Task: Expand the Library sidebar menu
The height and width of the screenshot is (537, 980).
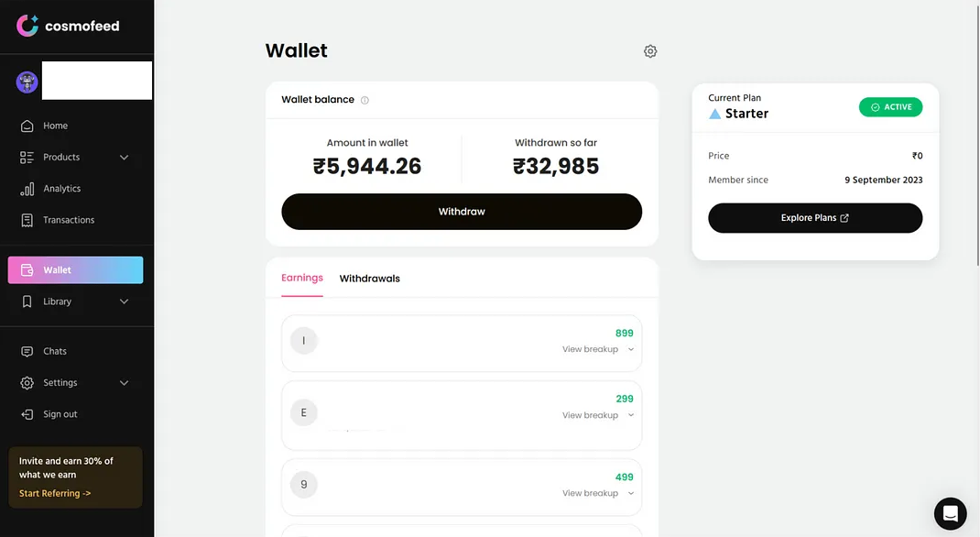Action: (x=125, y=301)
